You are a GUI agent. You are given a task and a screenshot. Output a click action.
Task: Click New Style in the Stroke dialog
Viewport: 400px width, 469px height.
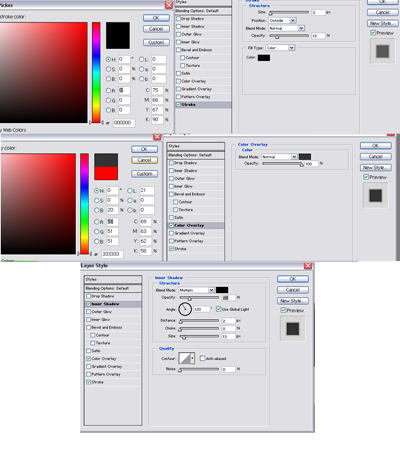[382, 23]
